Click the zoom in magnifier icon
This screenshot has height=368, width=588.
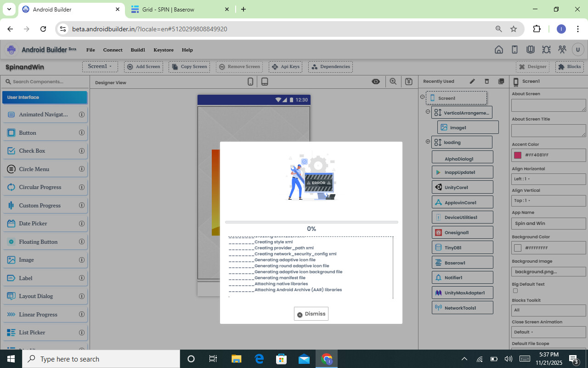pos(393,81)
